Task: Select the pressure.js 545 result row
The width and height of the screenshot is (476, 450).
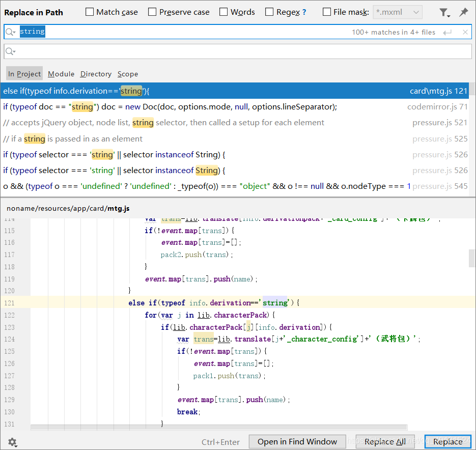Action: [234, 186]
